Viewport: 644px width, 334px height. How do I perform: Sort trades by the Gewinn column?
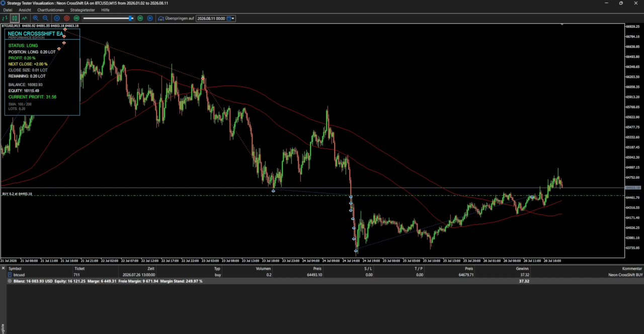[522, 269]
